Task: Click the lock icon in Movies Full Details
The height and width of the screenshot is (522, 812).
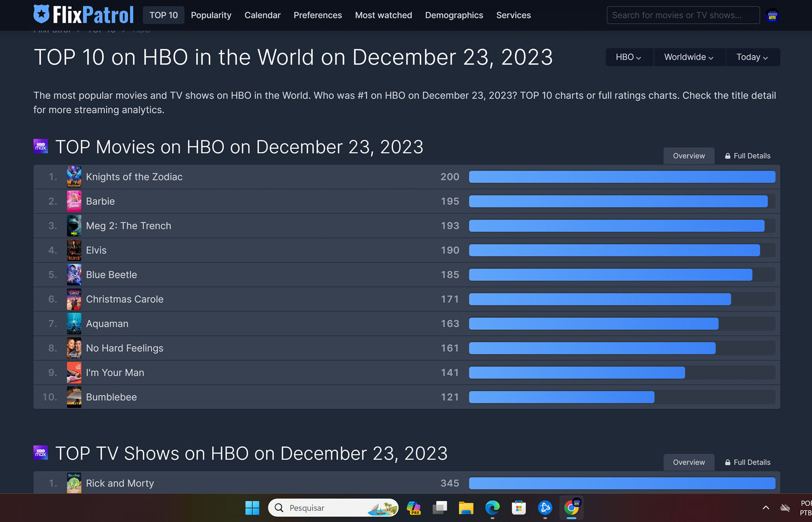Action: (728, 156)
